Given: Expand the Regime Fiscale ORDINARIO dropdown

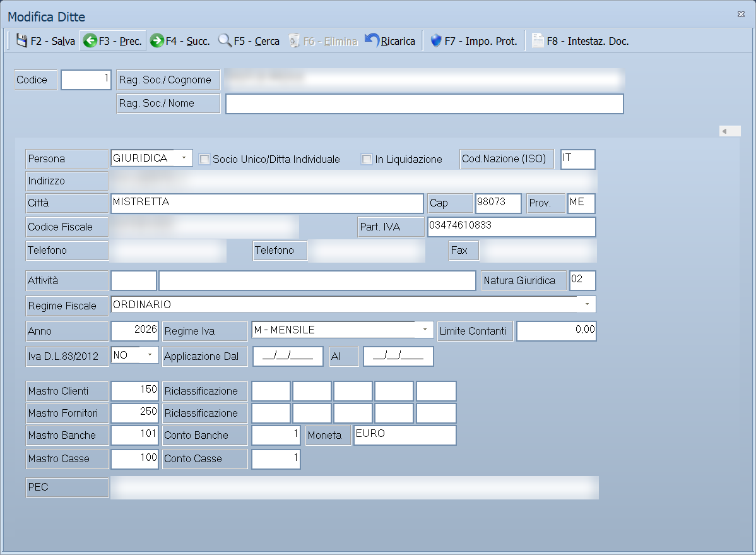Looking at the screenshot, I should coord(587,304).
